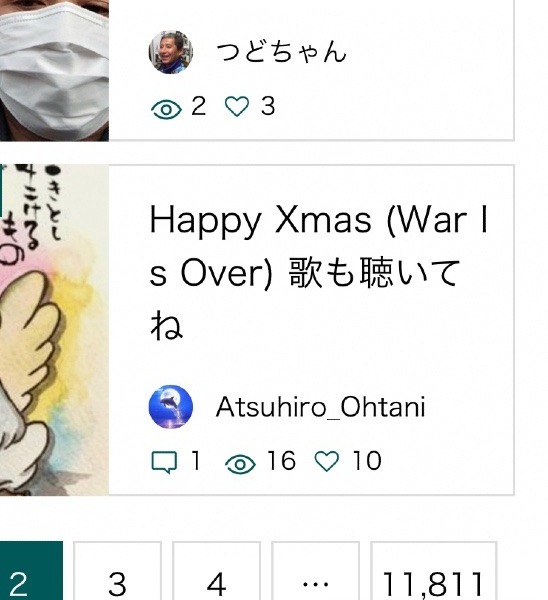Open the つどちゃん username link
The width and height of the screenshot is (548, 600).
pos(281,52)
